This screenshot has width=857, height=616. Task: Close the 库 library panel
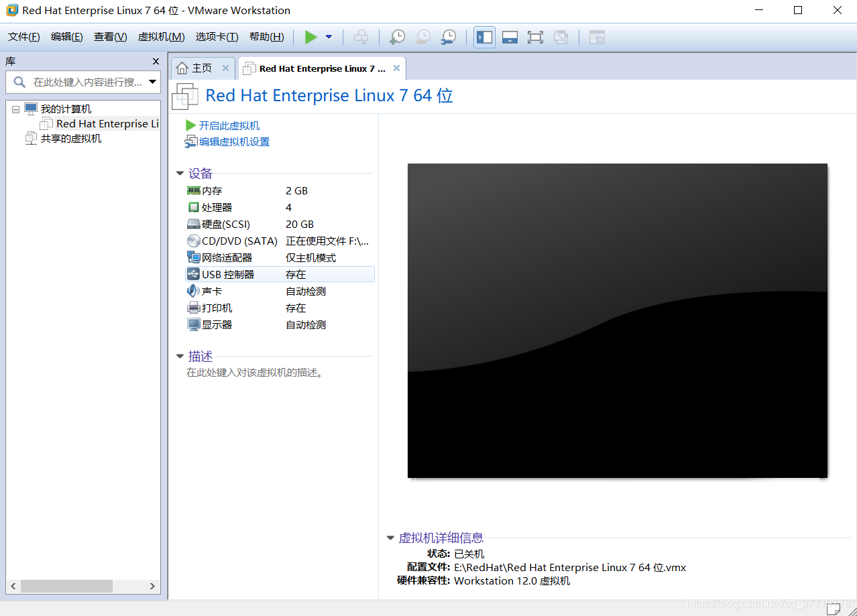coord(156,61)
